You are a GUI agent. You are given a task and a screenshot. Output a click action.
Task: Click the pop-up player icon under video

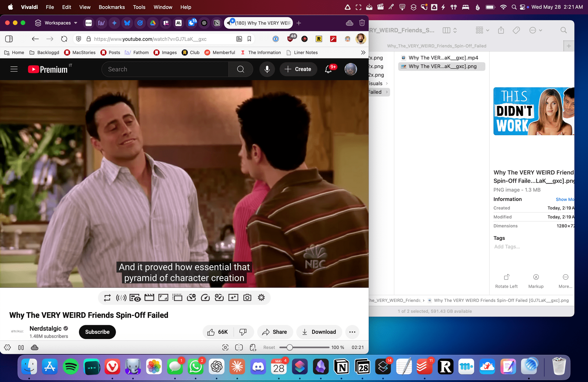pos(177,298)
